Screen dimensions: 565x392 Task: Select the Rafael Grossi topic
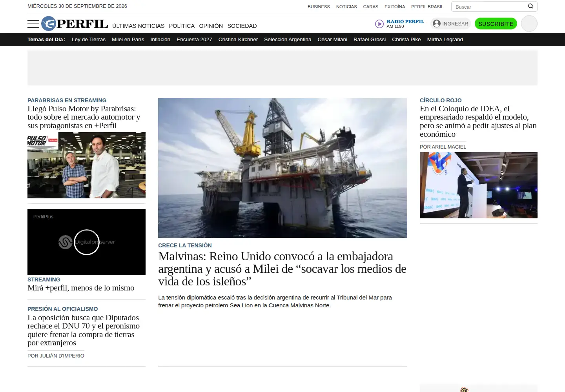coord(370,40)
